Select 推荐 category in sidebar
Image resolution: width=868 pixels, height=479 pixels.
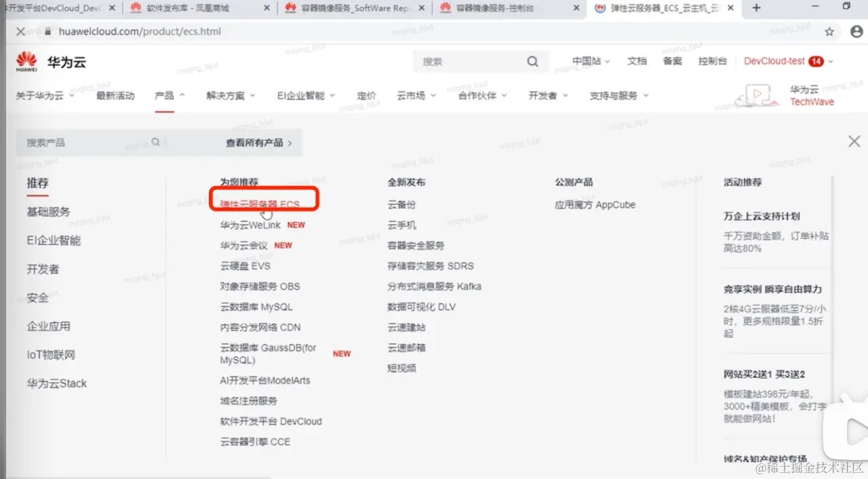pos(38,183)
